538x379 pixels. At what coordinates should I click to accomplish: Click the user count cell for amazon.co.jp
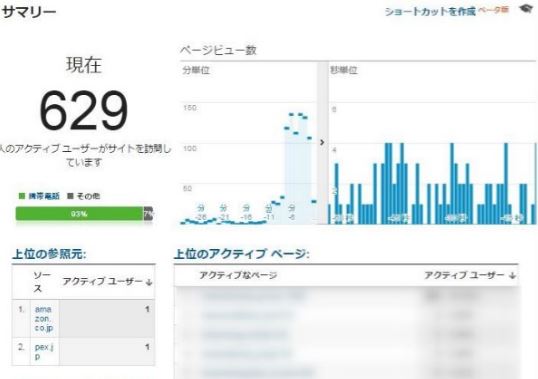[107, 319]
